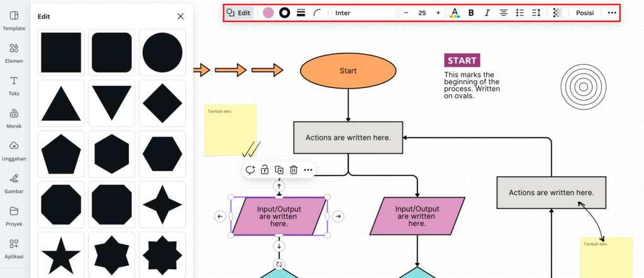Expand more options in top toolbar
Image resolution: width=644 pixels, height=278 pixels.
click(x=612, y=13)
